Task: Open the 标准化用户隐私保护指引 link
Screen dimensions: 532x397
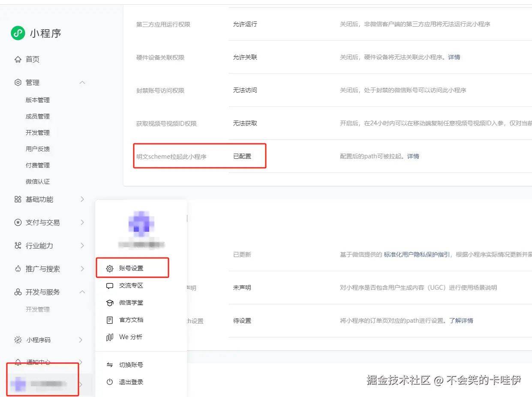Action: coord(417,255)
